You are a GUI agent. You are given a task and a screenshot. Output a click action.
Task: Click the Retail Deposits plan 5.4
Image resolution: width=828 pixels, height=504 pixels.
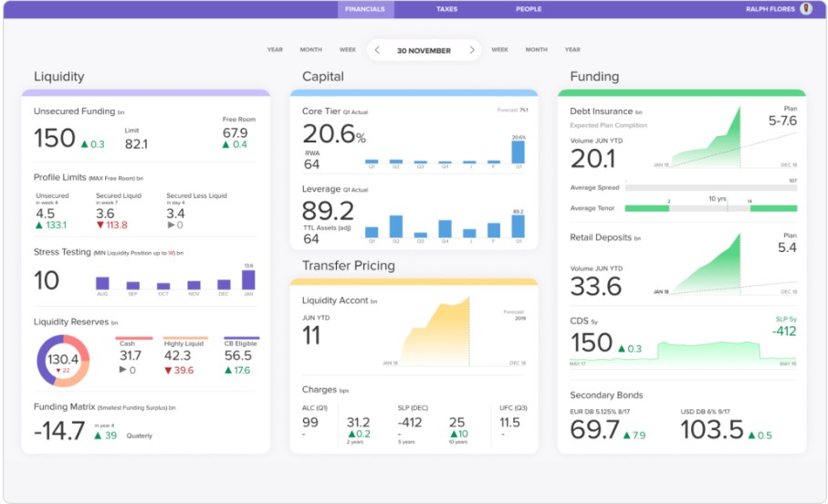click(787, 247)
